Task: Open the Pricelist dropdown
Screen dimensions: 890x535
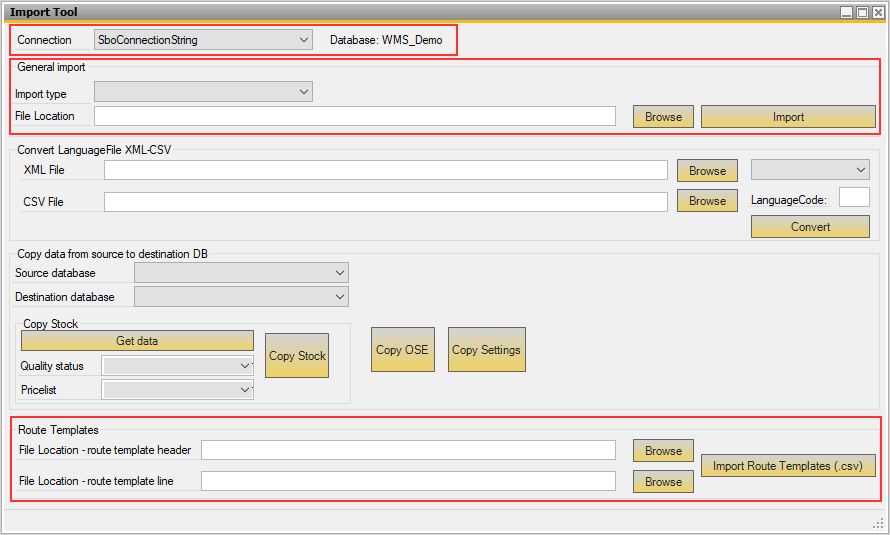Action: [x=177, y=390]
